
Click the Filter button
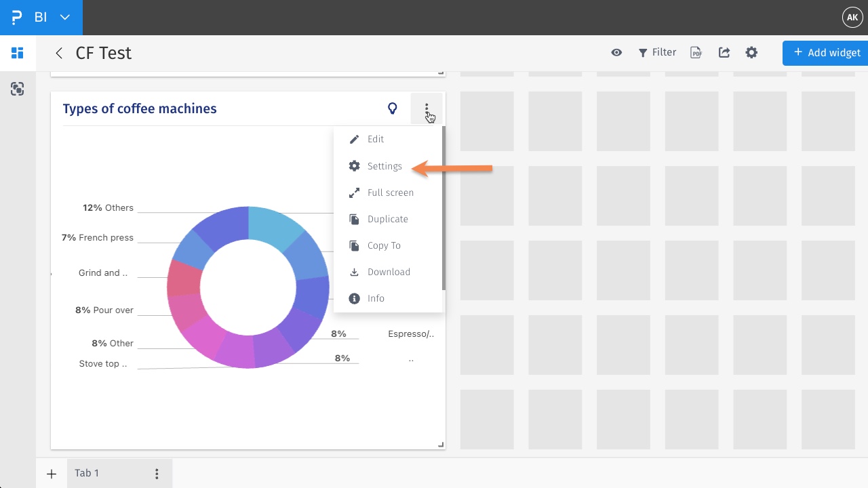pos(657,53)
